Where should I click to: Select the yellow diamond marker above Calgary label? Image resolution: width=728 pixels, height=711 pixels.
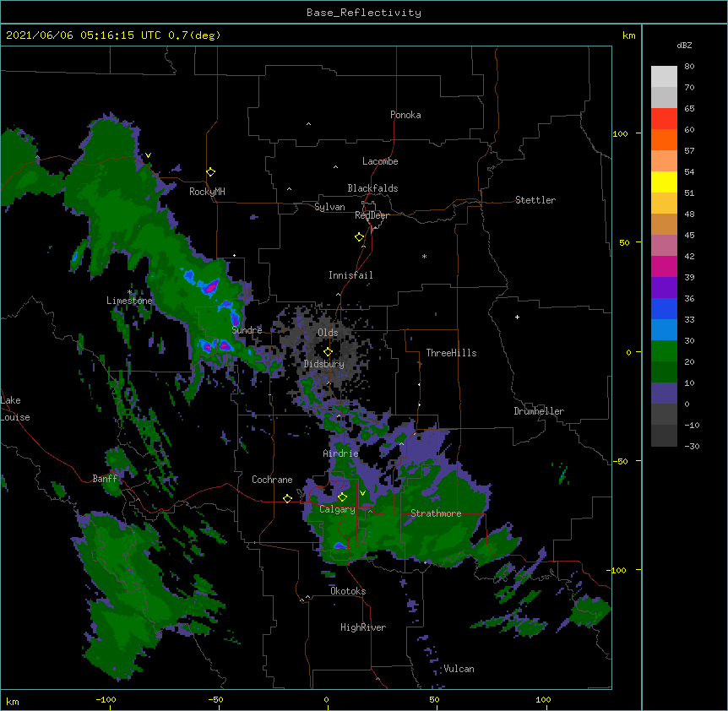coord(342,497)
